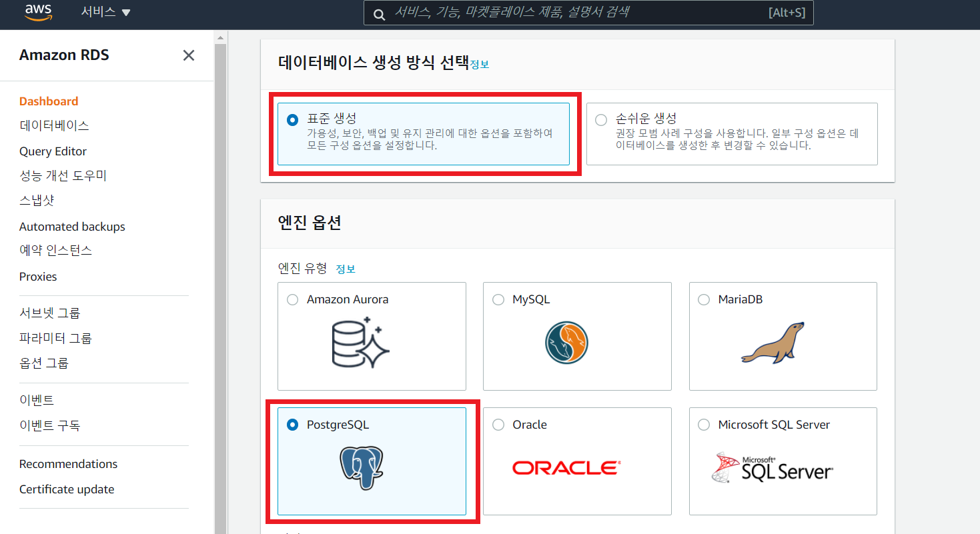Click the Amazon Aurora database icon
980x534 pixels.
(361, 343)
